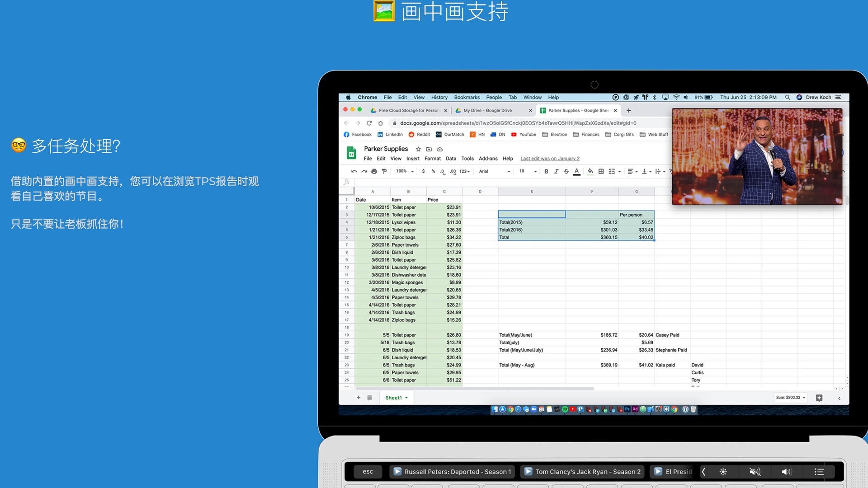Increase decimal places button
Viewport: 868px width, 488px height.
pos(453,171)
